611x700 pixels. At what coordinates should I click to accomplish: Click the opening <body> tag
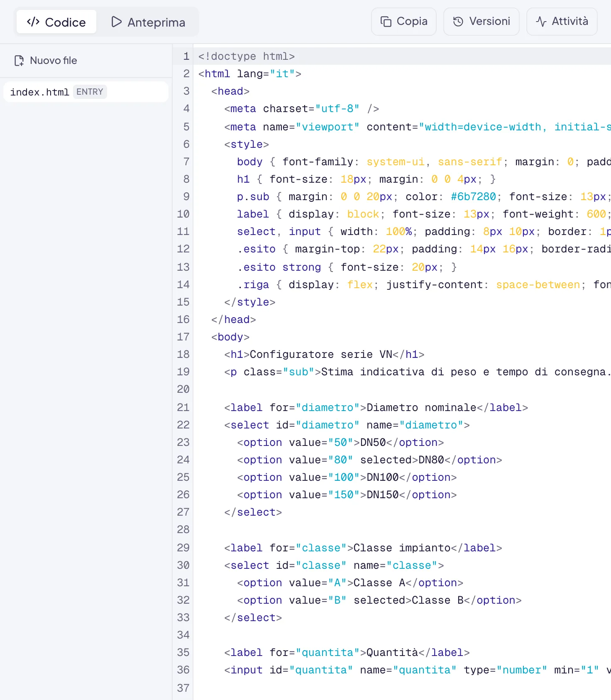[x=230, y=337]
